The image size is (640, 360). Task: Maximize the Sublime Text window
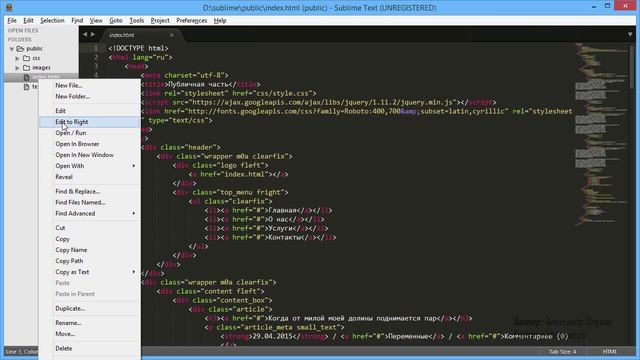(607, 6)
